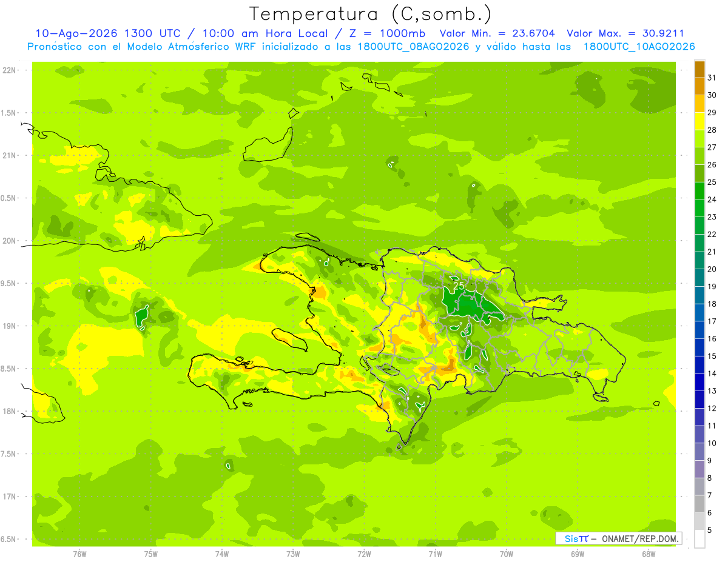Click the "21N" latitude axis label
Screen dimensions: 728x562
[x=9, y=156]
